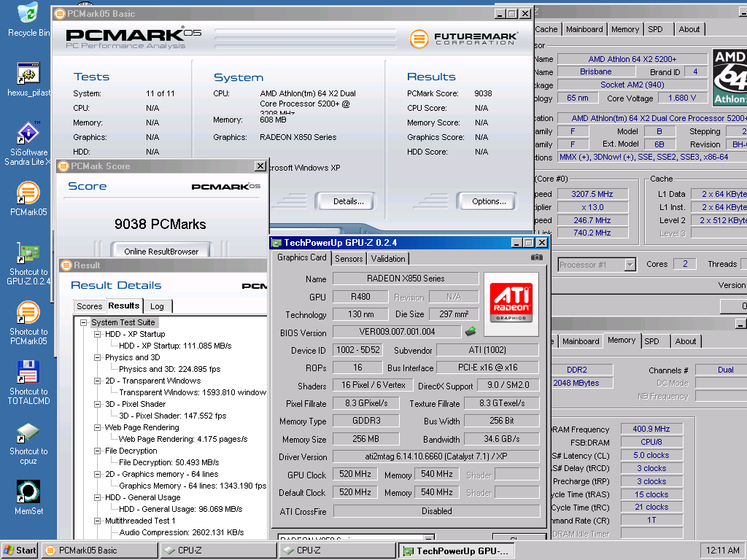Open the About tab in upper CPU-Z
Image resolution: width=747 pixels, height=560 pixels.
(689, 29)
